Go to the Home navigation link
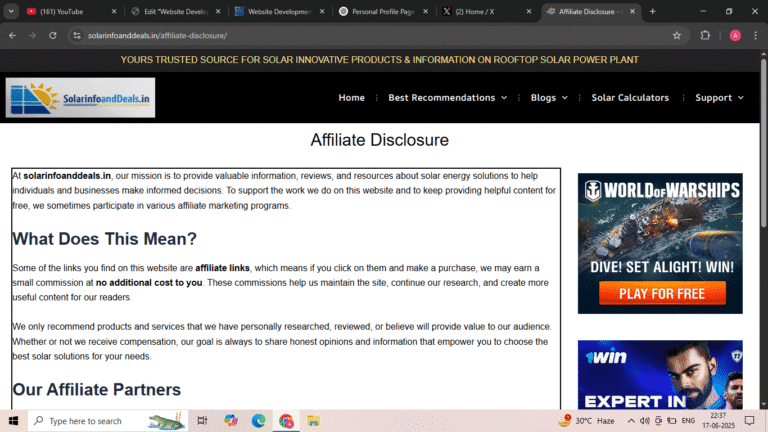 click(x=351, y=98)
